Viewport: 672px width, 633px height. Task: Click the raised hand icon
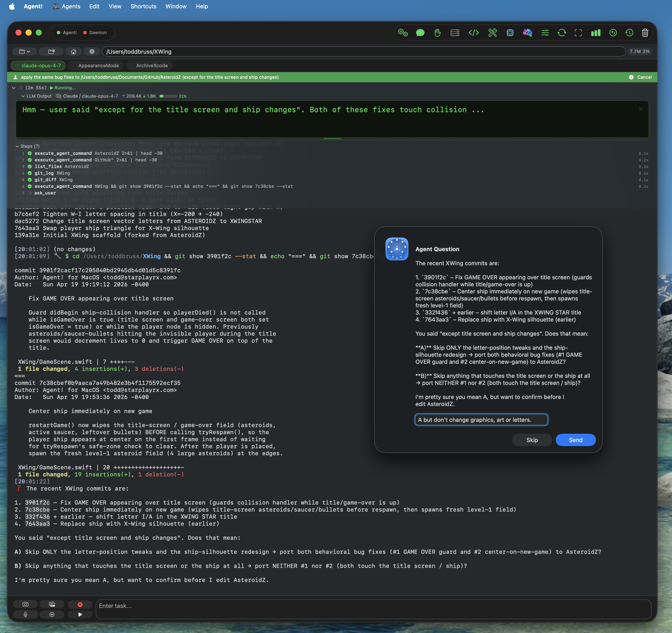click(437, 33)
